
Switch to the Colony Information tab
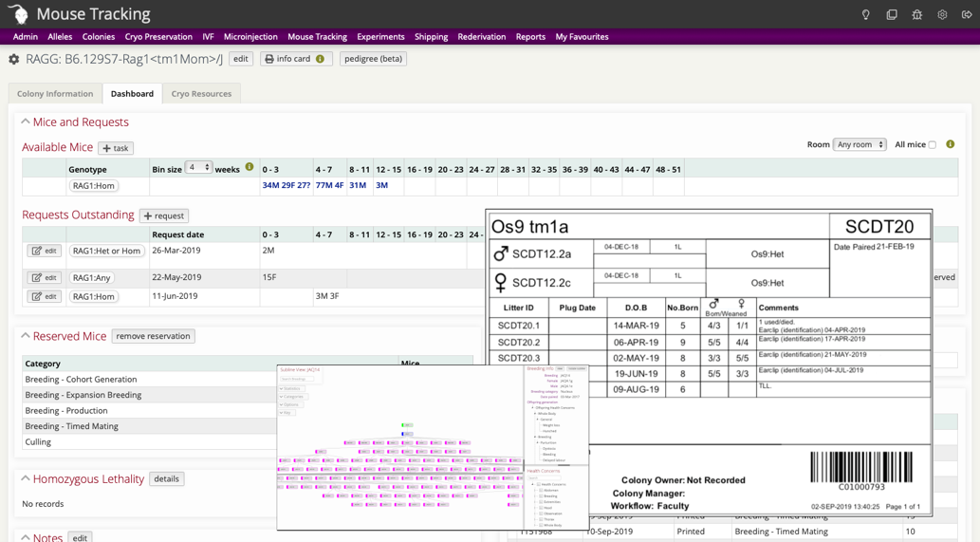[55, 93]
